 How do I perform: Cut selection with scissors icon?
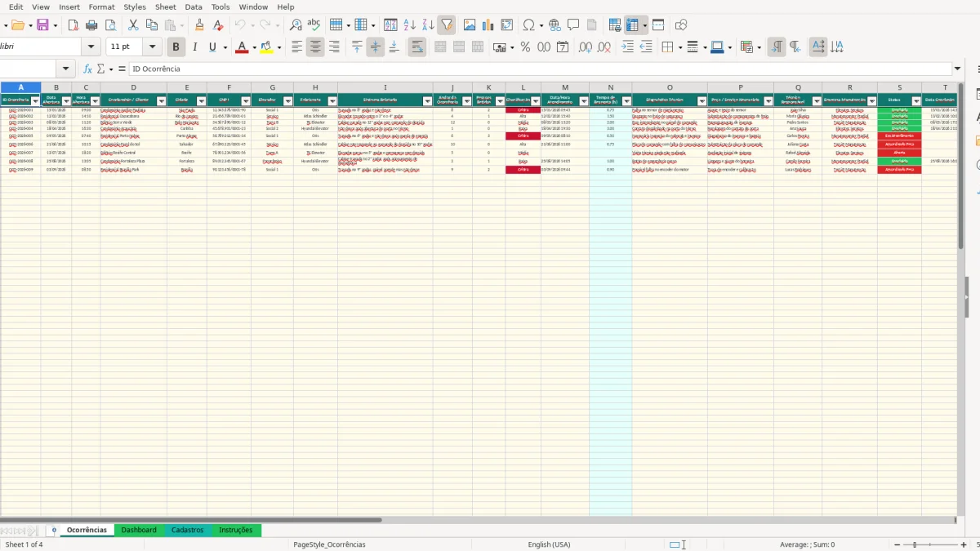click(133, 25)
